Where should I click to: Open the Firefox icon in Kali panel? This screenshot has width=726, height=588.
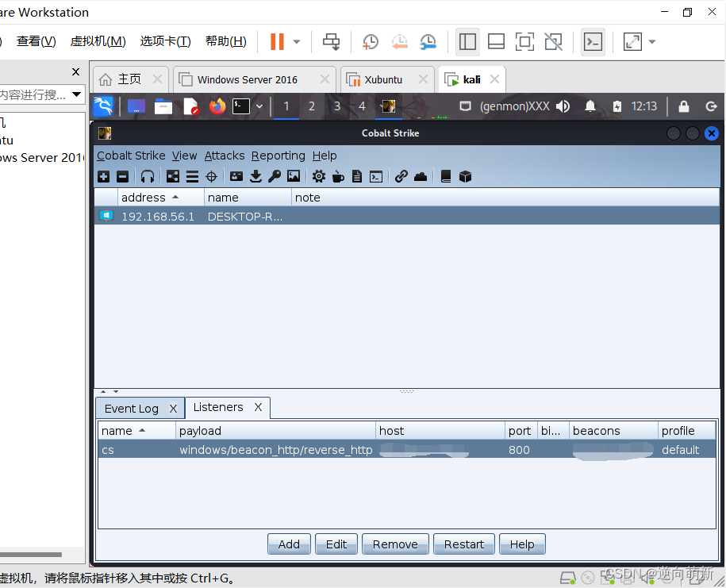point(217,106)
